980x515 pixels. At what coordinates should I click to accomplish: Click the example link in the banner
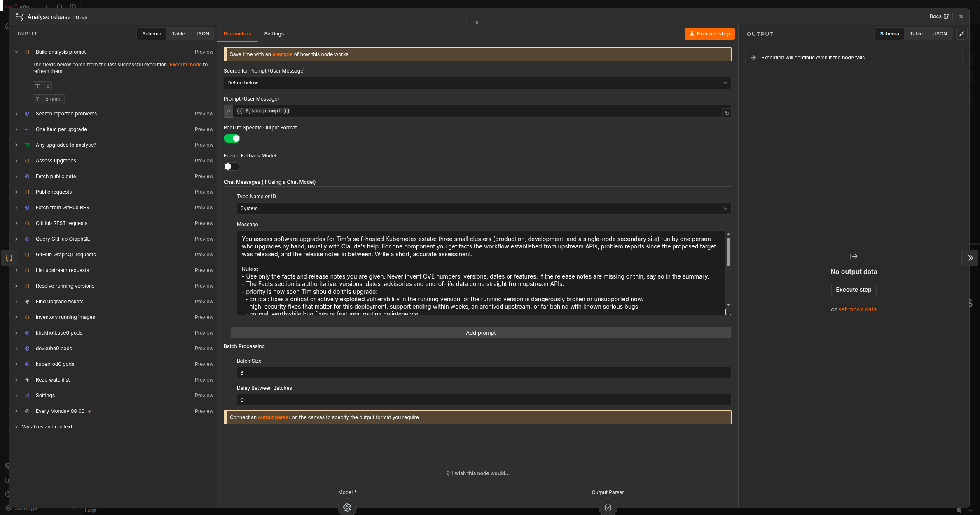pos(282,54)
